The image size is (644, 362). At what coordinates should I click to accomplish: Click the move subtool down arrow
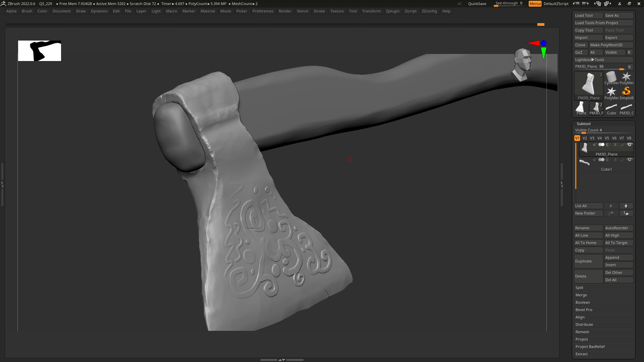(x=626, y=206)
